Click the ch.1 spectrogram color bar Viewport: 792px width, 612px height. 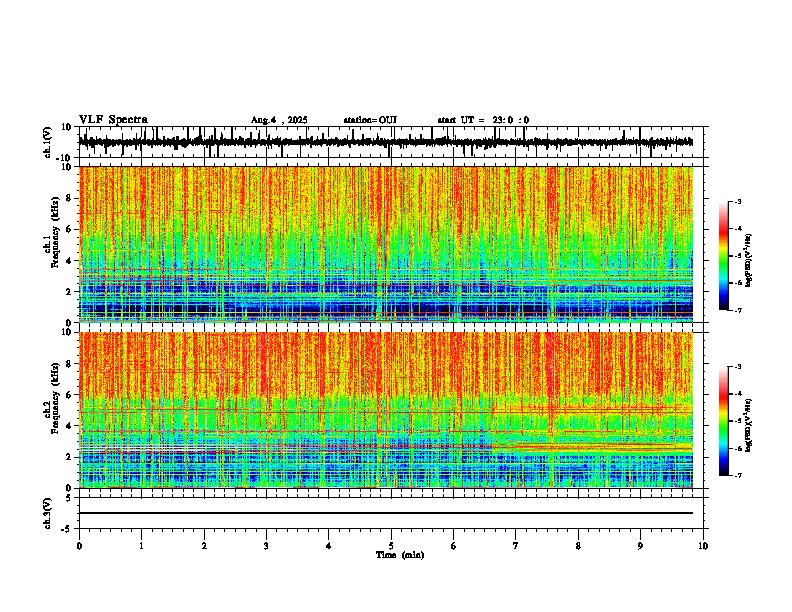[723, 256]
